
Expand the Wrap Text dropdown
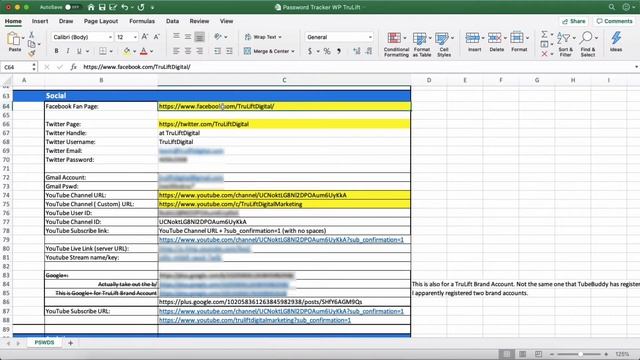click(280, 37)
